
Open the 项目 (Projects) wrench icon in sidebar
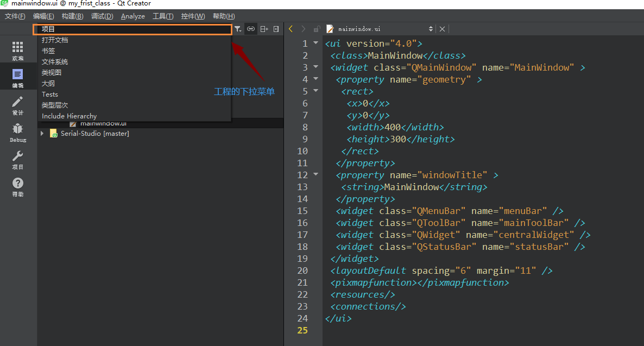[18, 159]
